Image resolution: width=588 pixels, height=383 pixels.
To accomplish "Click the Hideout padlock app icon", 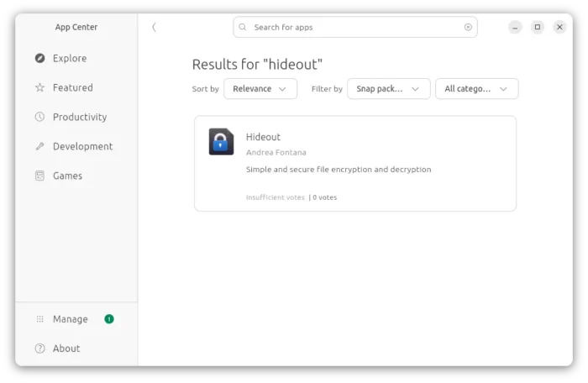I will pos(221,142).
